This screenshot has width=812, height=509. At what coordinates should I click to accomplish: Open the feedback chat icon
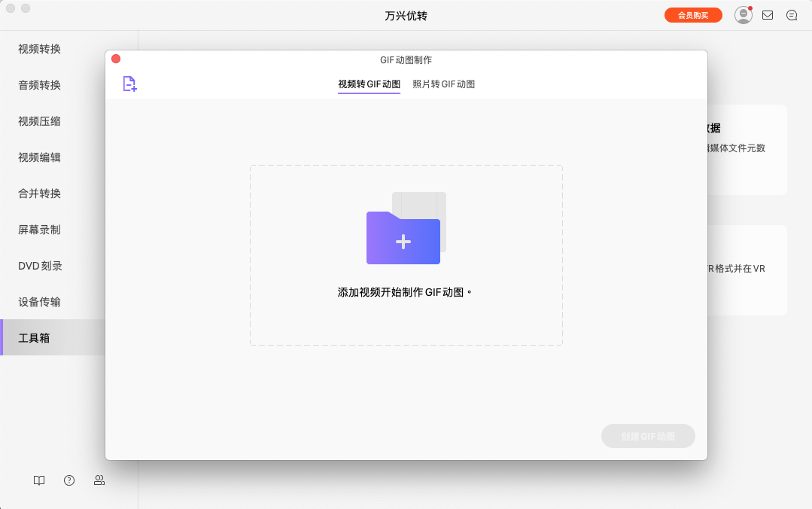pos(791,14)
